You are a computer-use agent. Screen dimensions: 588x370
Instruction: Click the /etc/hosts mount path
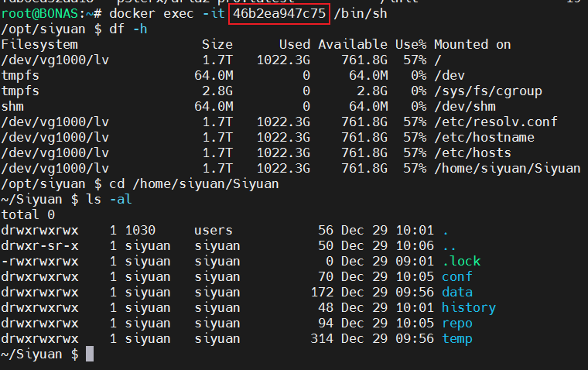click(x=472, y=152)
